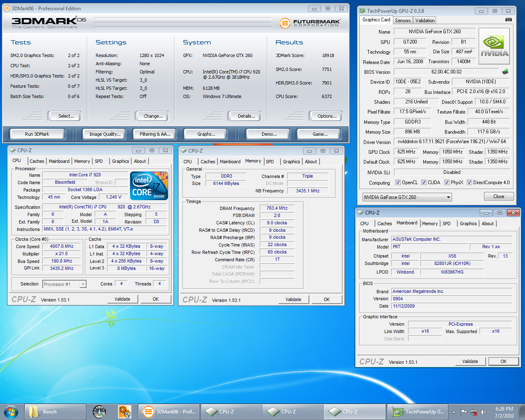
Task: Click the GPU-Z screenshot camera icon
Action: point(508,20)
